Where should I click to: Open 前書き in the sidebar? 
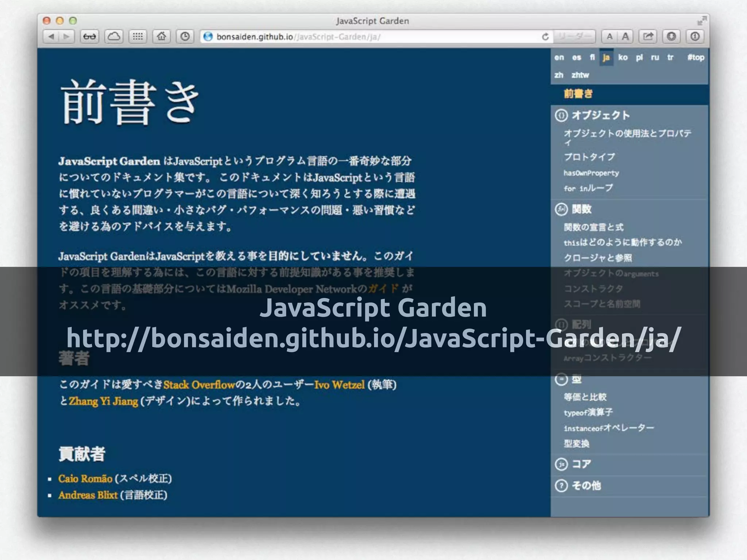pos(578,94)
